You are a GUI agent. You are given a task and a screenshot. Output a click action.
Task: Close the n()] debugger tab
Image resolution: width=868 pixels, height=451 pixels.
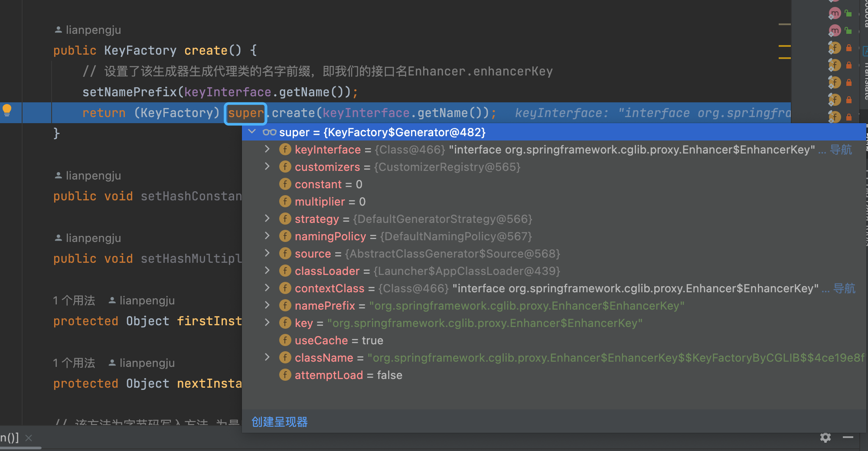click(29, 438)
